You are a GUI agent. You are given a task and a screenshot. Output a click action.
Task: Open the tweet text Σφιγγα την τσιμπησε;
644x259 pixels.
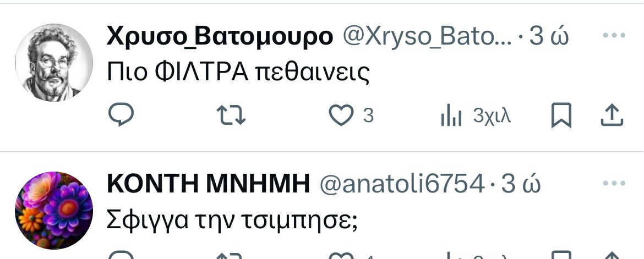tap(232, 221)
